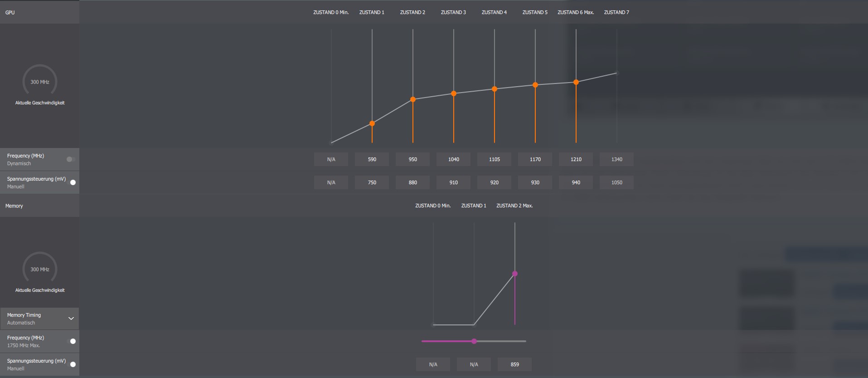Click the 1105 frequency field
The image size is (868, 378).
click(495, 159)
